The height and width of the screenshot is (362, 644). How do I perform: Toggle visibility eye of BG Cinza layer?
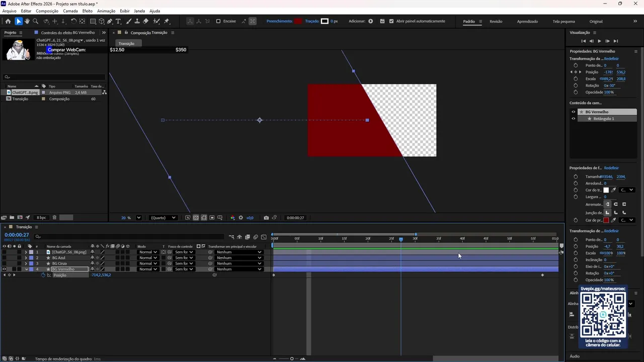(x=5, y=263)
